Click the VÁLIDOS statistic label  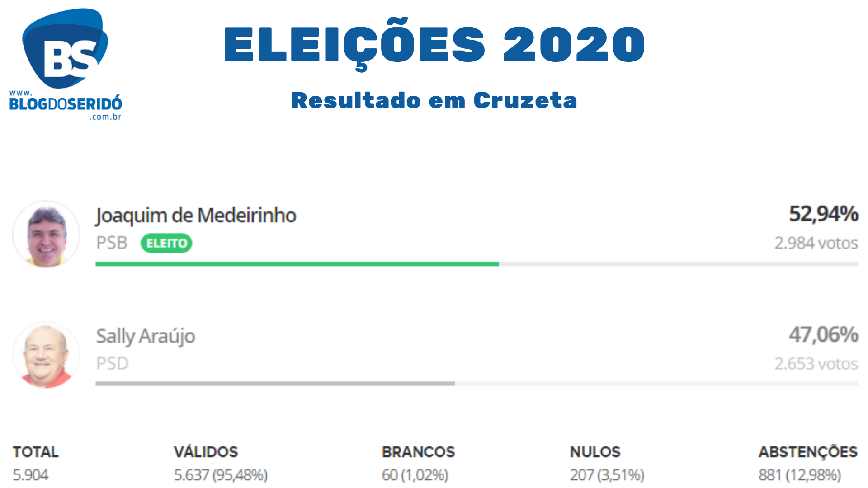coord(206,452)
